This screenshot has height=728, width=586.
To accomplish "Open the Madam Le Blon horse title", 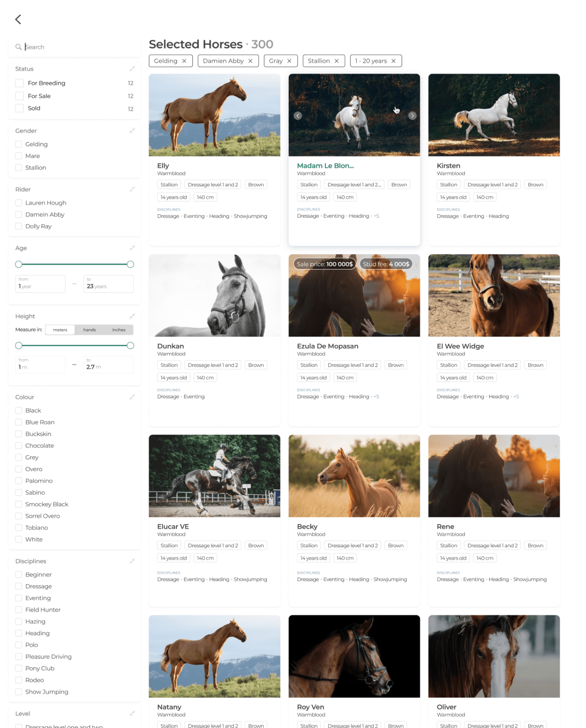I will (325, 166).
